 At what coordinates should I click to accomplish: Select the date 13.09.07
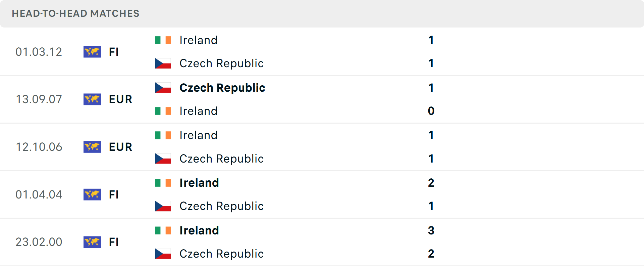point(39,99)
